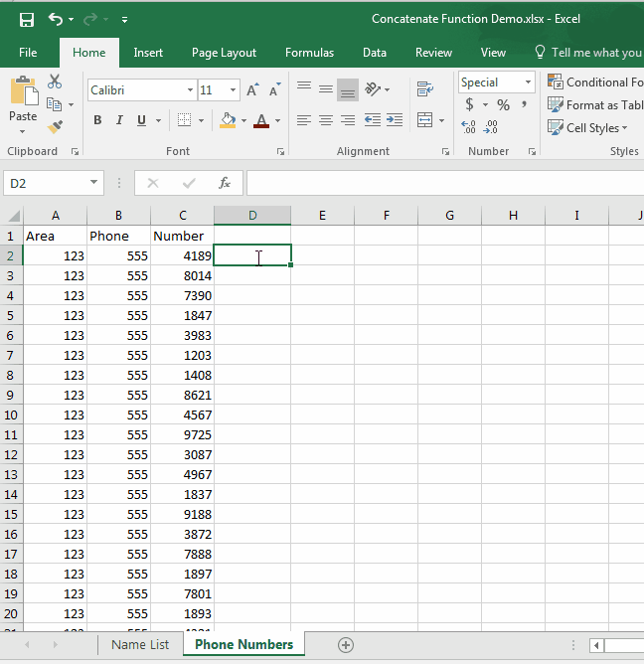Screen dimensions: 644x664
Task: Click the Increase Indent icon
Action: point(394,120)
